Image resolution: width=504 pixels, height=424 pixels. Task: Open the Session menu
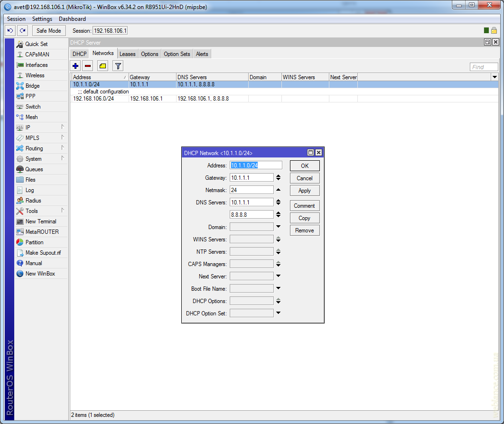(x=16, y=19)
